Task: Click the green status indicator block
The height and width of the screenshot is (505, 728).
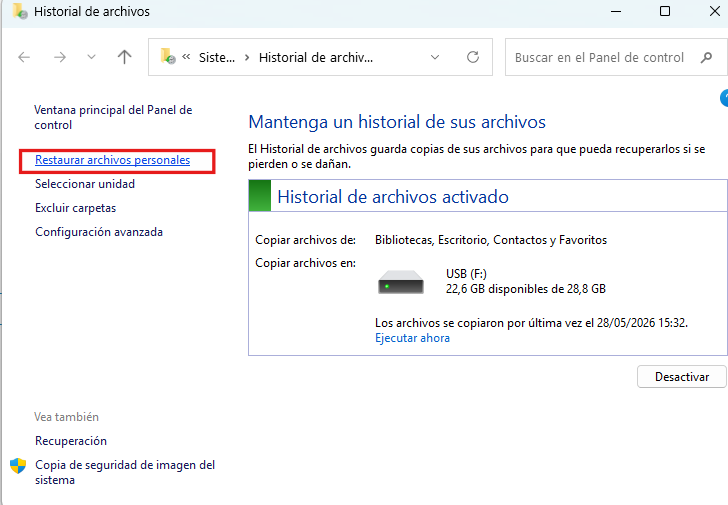Action: click(260, 196)
